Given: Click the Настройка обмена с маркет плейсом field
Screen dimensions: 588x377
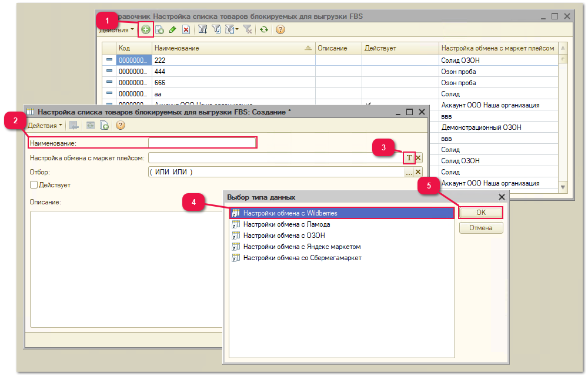Looking at the screenshot, I should [276, 157].
